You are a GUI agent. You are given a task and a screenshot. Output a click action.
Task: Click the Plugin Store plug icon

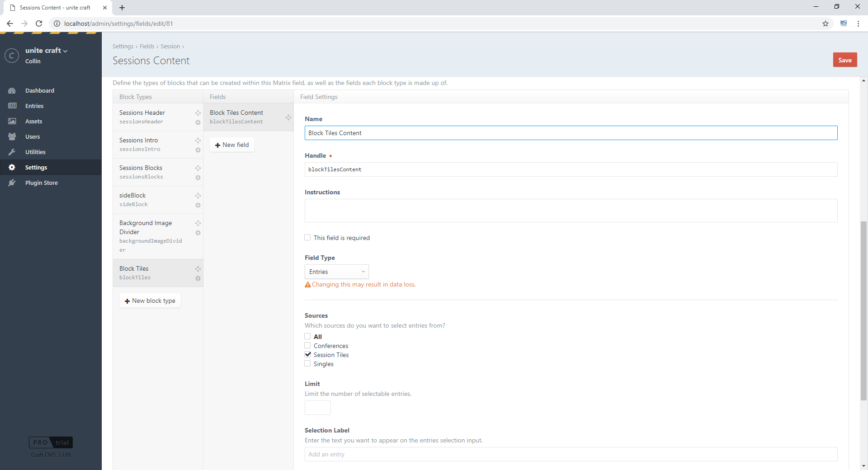click(12, 183)
